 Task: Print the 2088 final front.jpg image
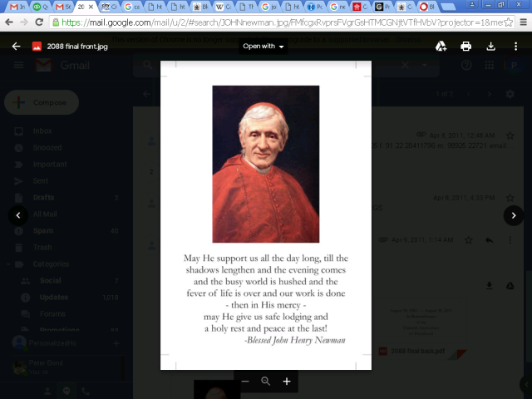(465, 47)
